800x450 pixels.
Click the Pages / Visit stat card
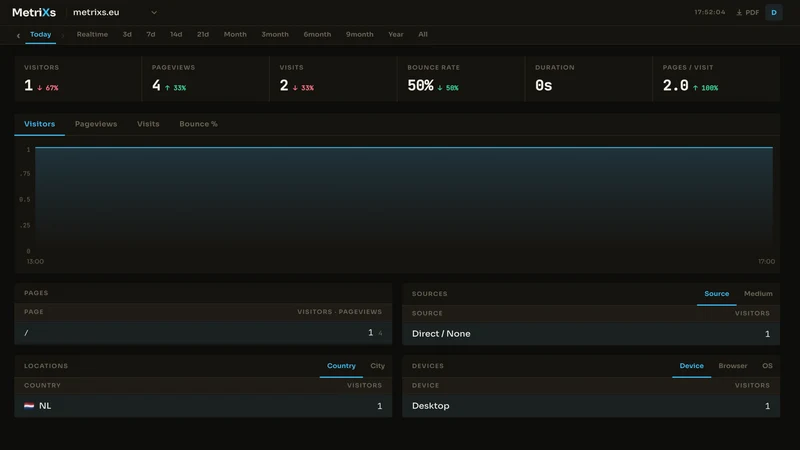click(x=716, y=79)
